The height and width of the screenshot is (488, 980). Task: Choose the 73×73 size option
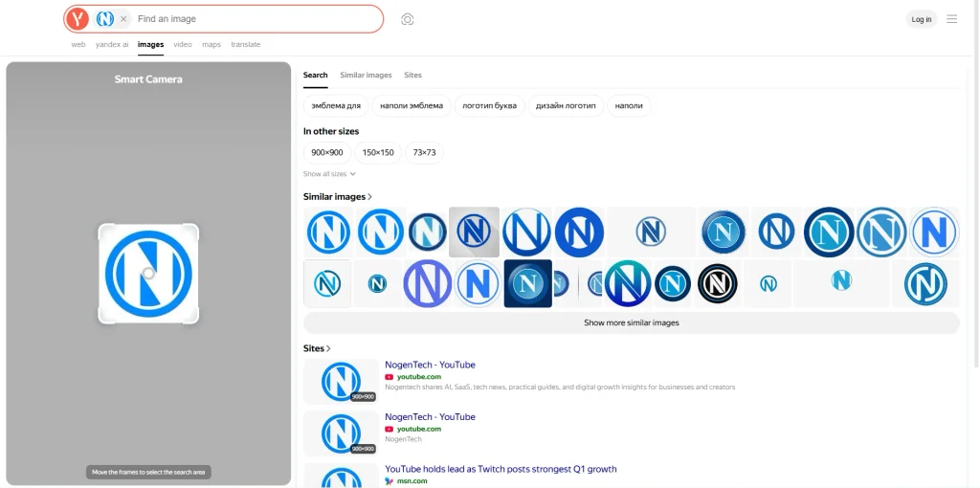(424, 152)
